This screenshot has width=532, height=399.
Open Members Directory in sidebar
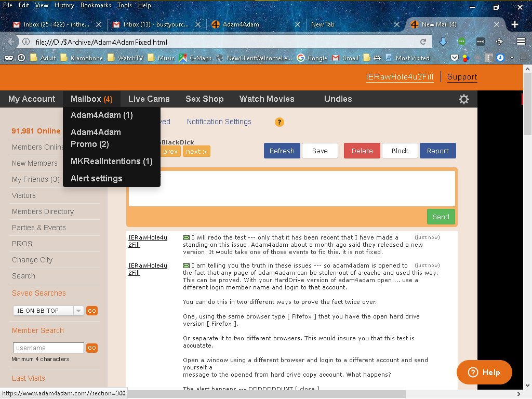(x=43, y=212)
